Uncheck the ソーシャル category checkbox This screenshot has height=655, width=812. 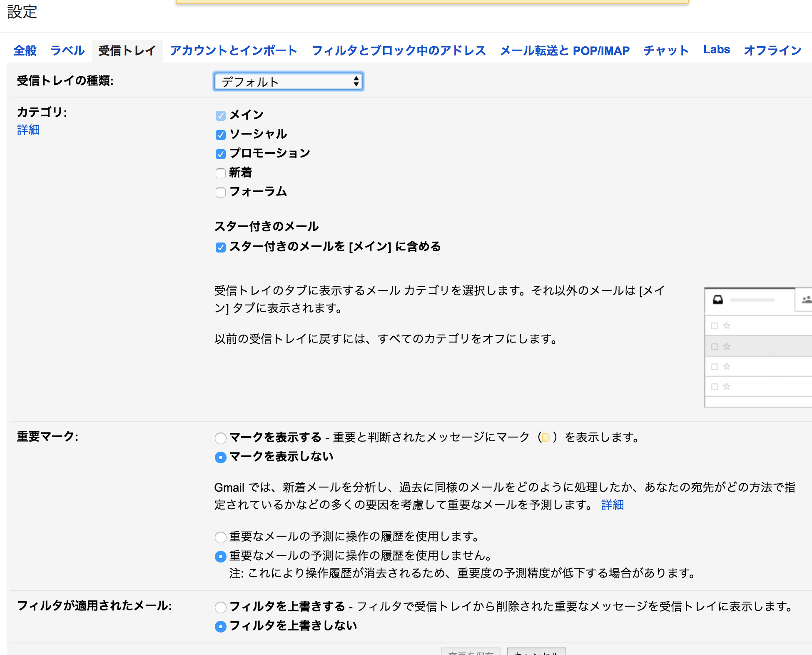[221, 135]
